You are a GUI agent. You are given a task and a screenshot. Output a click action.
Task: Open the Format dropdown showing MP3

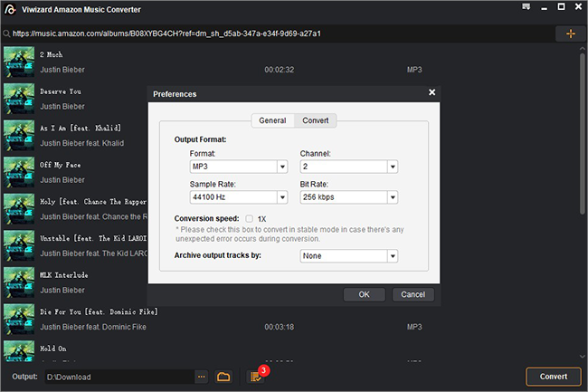pyautogui.click(x=239, y=167)
